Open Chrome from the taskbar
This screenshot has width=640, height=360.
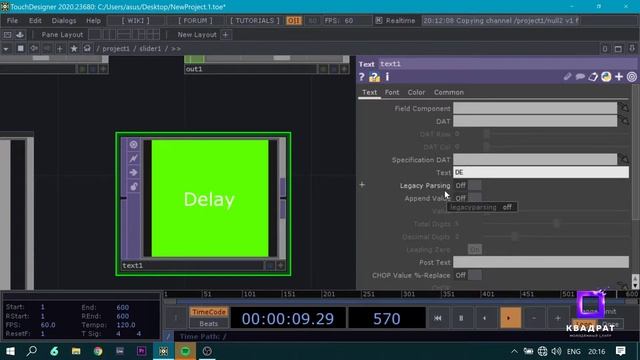click(x=98, y=351)
